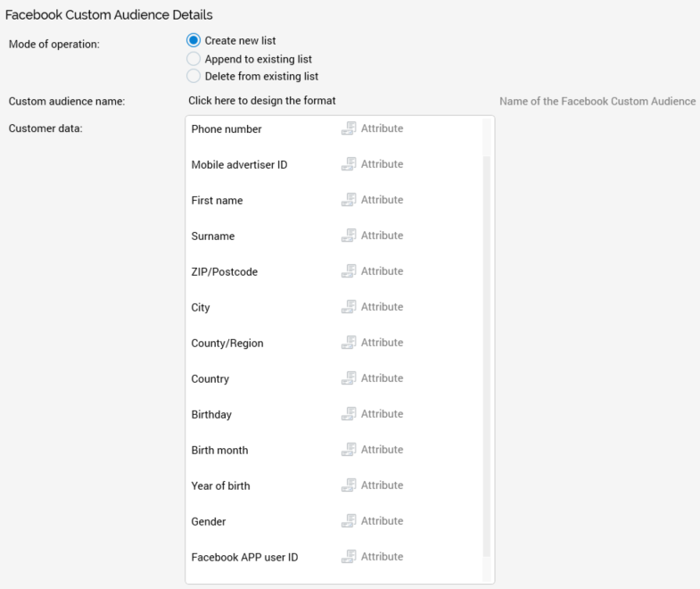
Task: Select the Birth month row label
Action: (219, 450)
